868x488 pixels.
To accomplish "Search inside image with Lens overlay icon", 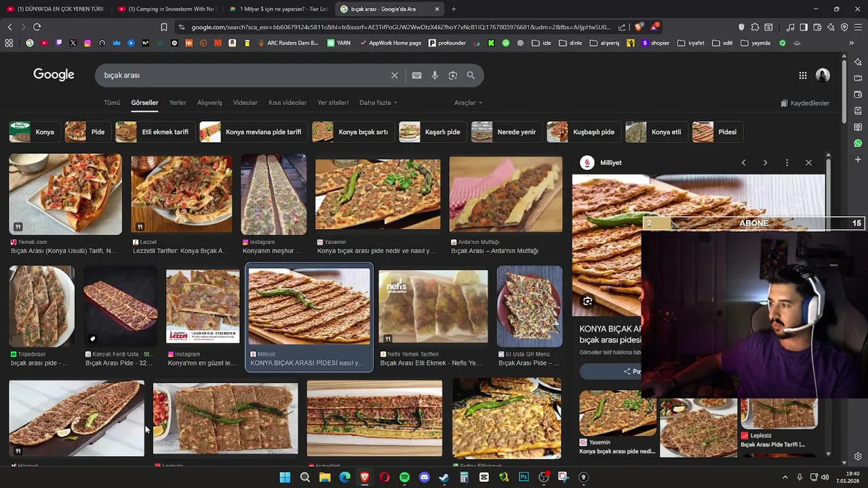I will [588, 302].
